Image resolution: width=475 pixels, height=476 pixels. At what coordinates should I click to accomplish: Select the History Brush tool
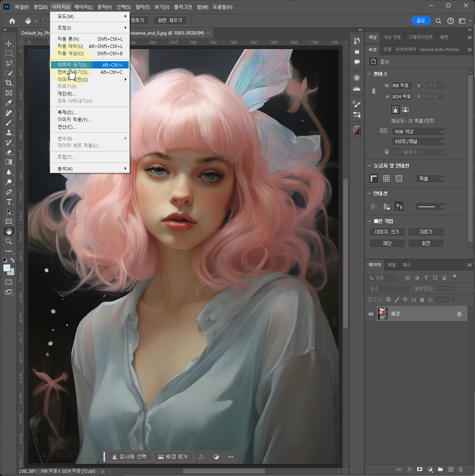pyautogui.click(x=9, y=142)
